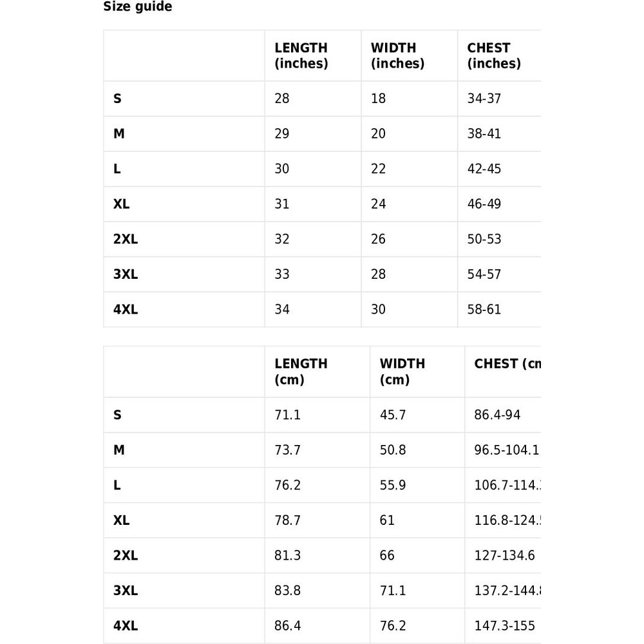Select chest value 127-134.6 for 2XL
Viewport: 644px width, 644px height.
pyautogui.click(x=504, y=555)
